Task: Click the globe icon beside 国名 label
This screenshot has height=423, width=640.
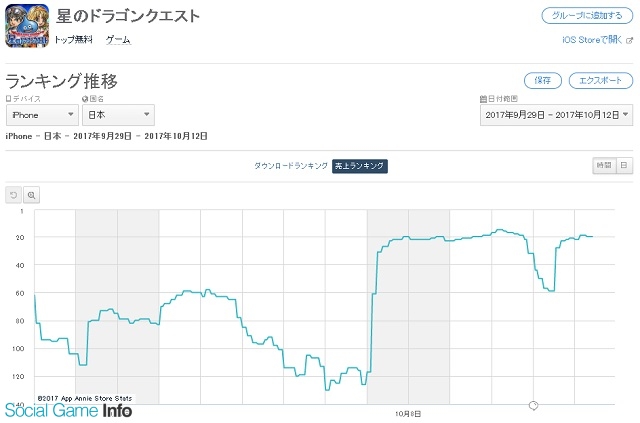Action: coord(85,98)
